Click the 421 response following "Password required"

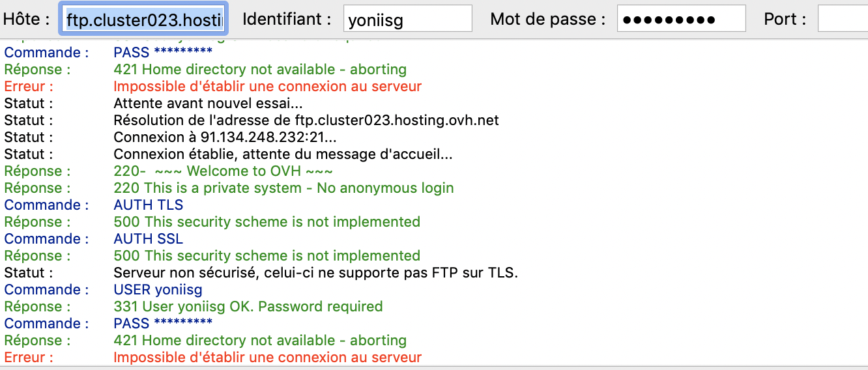[259, 341]
